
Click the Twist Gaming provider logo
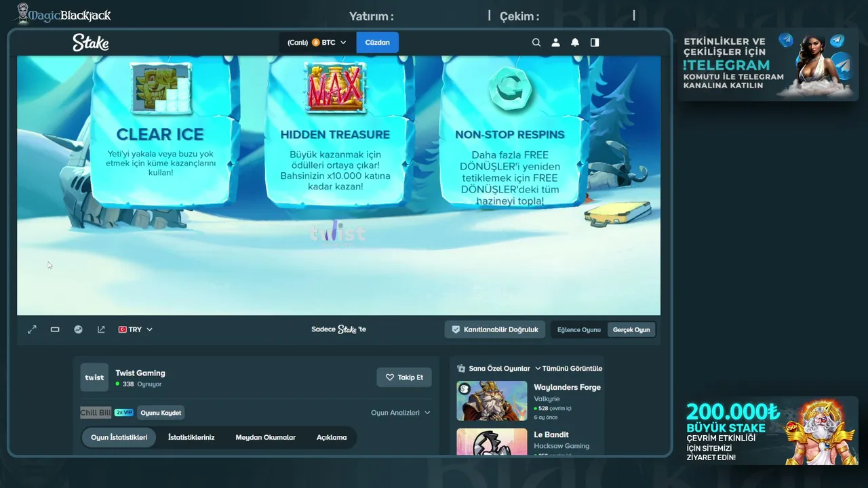[x=94, y=378]
